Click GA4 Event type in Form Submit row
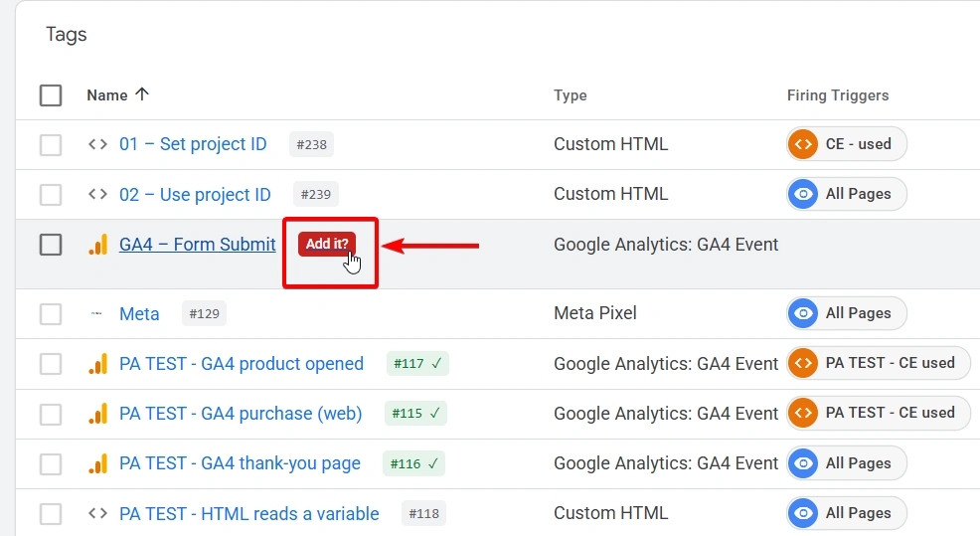Screen dimensions: 980x536 [x=666, y=245]
